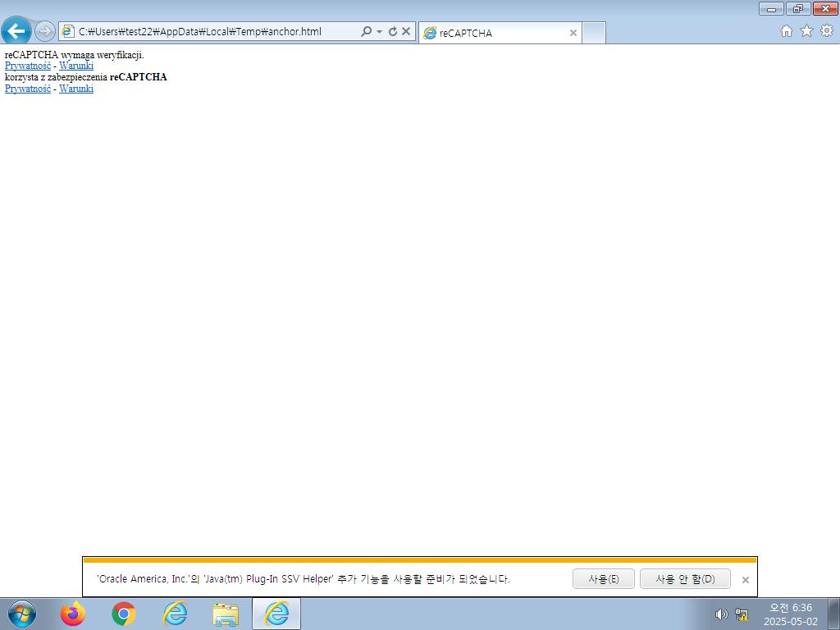Click the text 'korzysta z zabezpieczenia reCAPTCHA'
Viewport: 840px width, 630px height.
[85, 77]
